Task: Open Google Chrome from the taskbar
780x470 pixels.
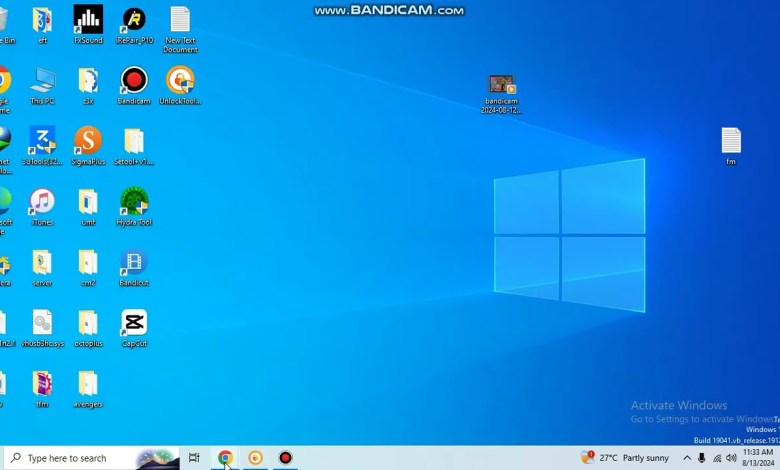Action: tap(225, 458)
